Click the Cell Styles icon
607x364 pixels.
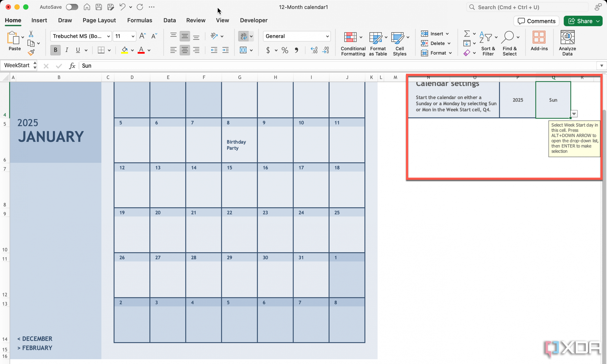(x=399, y=43)
